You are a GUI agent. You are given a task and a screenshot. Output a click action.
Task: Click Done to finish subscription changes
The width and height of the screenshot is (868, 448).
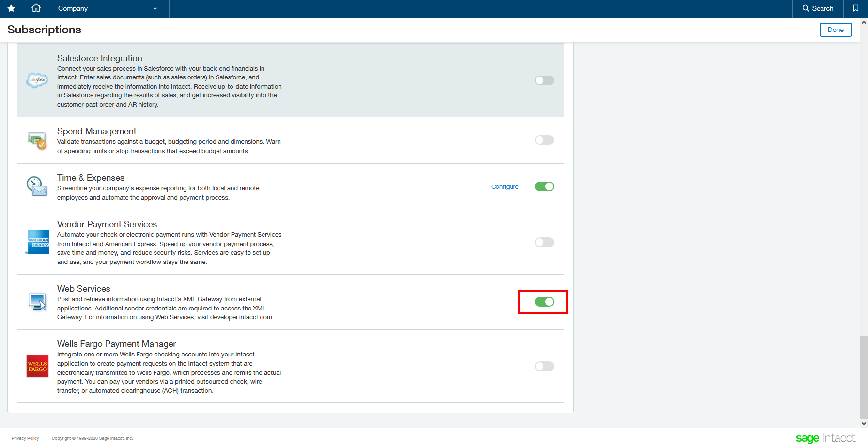pos(835,30)
